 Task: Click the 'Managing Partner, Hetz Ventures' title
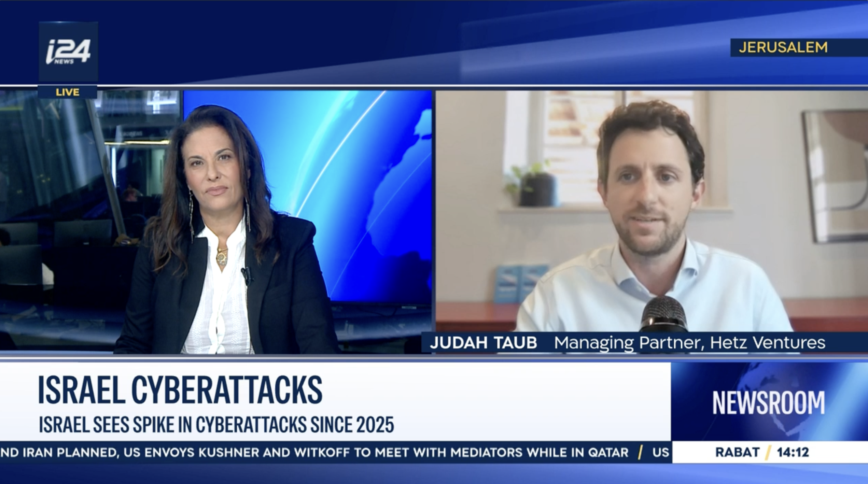click(x=690, y=343)
